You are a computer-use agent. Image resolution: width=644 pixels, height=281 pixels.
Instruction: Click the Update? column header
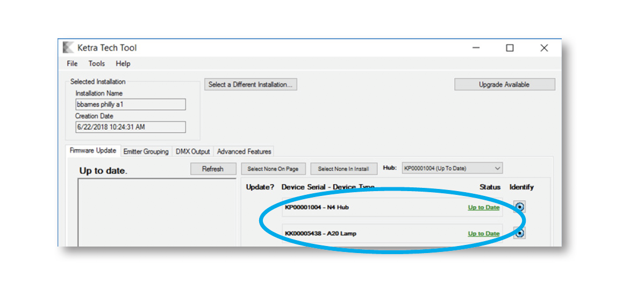[260, 187]
